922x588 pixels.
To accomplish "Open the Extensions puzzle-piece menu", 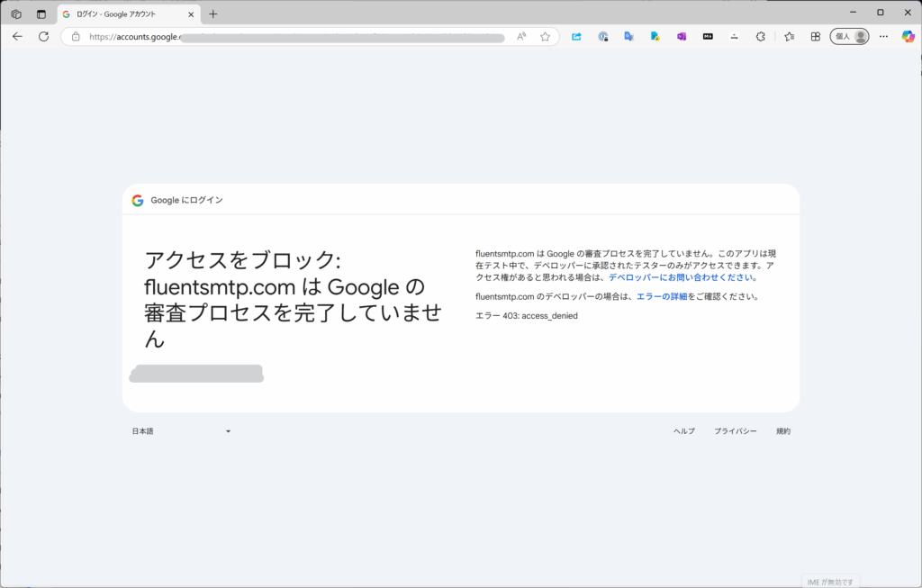I will point(760,36).
